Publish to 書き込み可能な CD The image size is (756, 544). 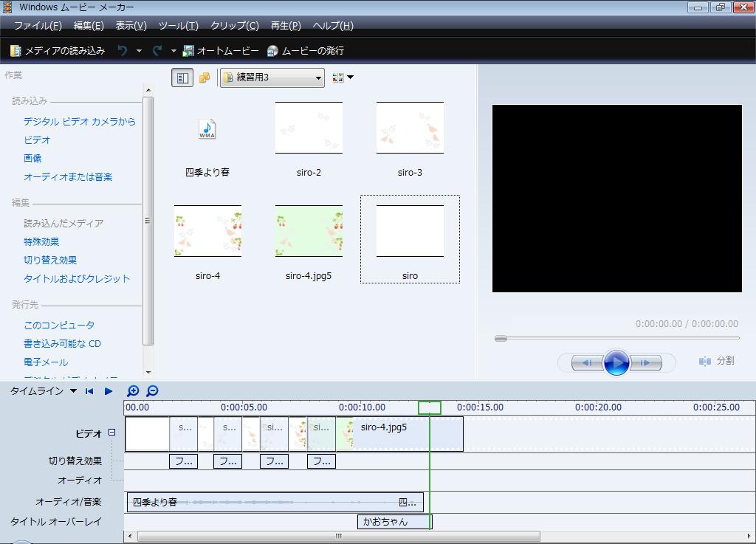(62, 343)
